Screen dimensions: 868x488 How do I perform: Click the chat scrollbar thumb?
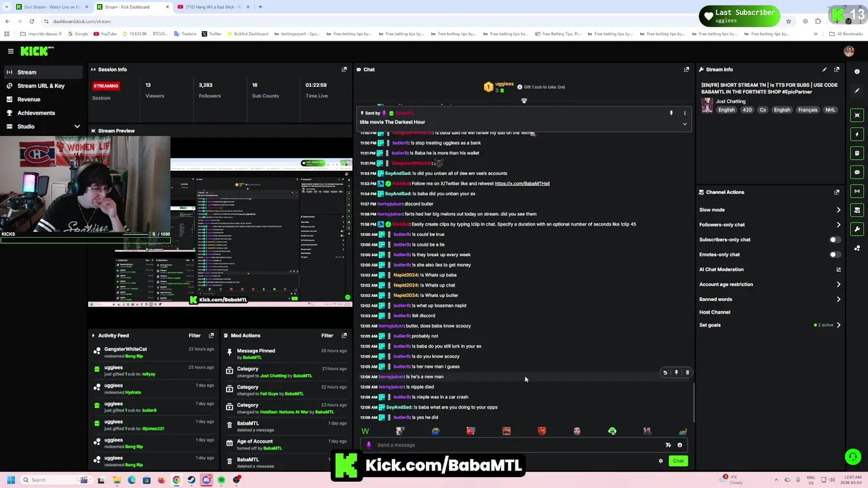pyautogui.click(x=694, y=403)
